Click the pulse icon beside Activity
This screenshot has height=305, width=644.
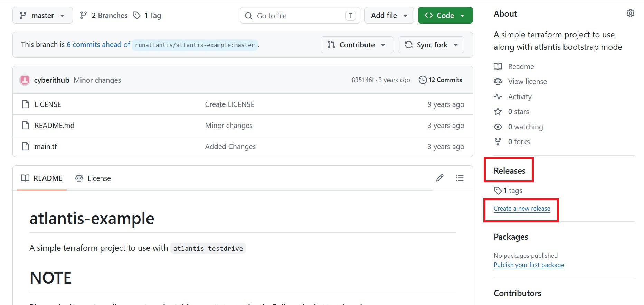[x=498, y=96]
